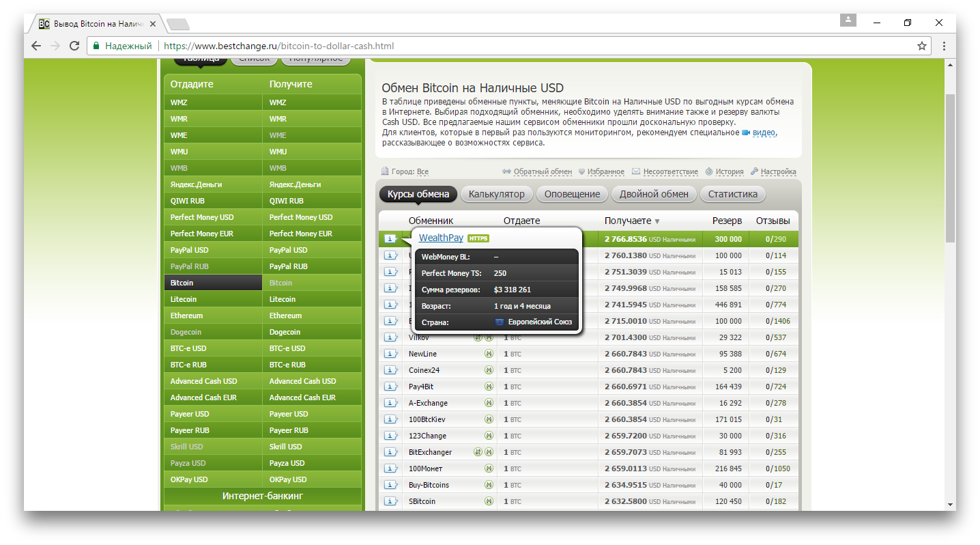Screen dimensions: 980x545
Task: Click the Отзывы column header
Action: [773, 221]
